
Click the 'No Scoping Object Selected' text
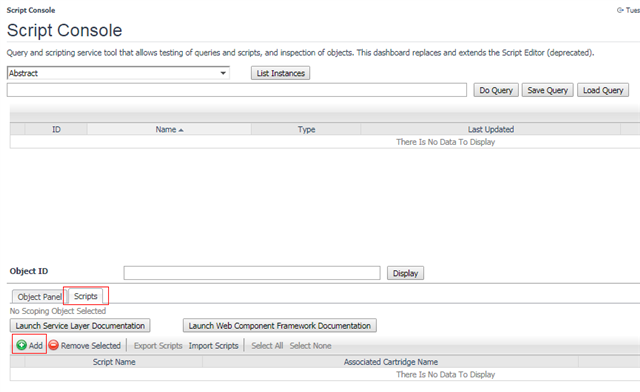pos(58,311)
